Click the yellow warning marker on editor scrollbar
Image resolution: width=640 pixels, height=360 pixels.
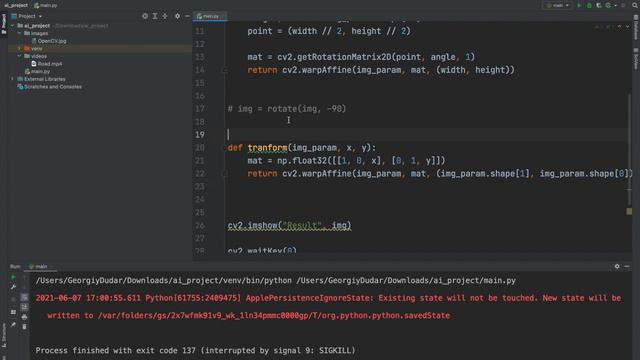click(629, 211)
